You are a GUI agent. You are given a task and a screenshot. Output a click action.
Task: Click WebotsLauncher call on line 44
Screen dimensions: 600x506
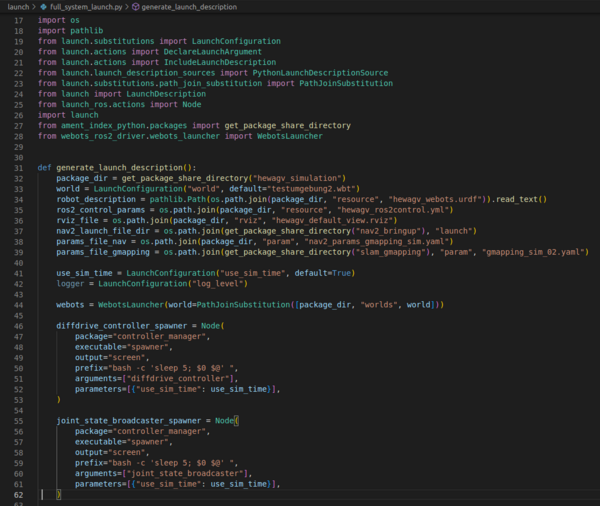pyautogui.click(x=132, y=304)
